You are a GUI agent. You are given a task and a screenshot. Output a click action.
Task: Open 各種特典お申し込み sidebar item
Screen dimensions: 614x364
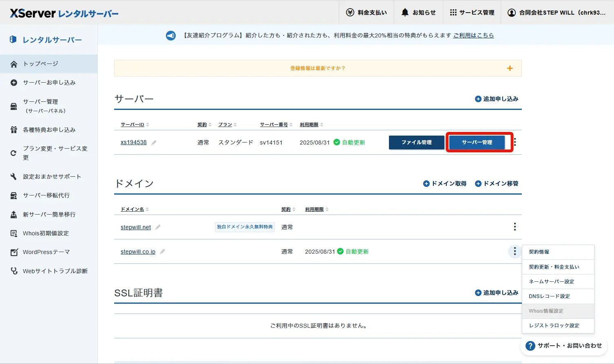(x=49, y=130)
